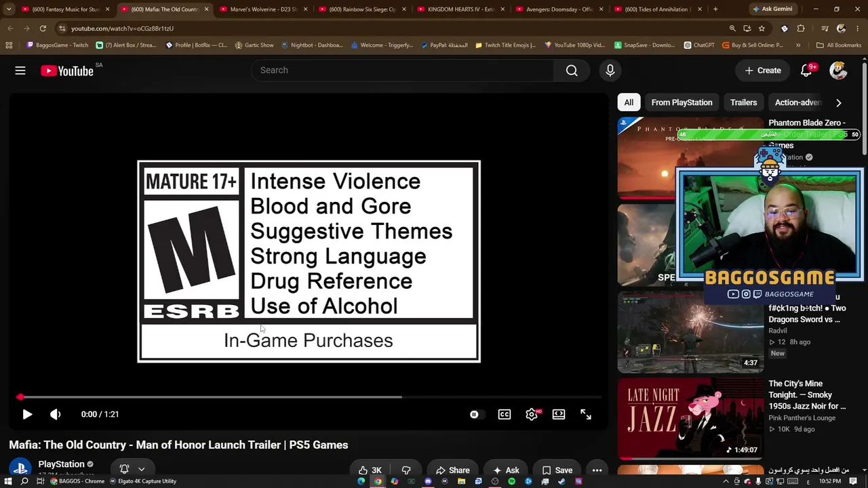Switch to Elgato 4K Capture Utility
This screenshot has height=488, width=868.
143,481
